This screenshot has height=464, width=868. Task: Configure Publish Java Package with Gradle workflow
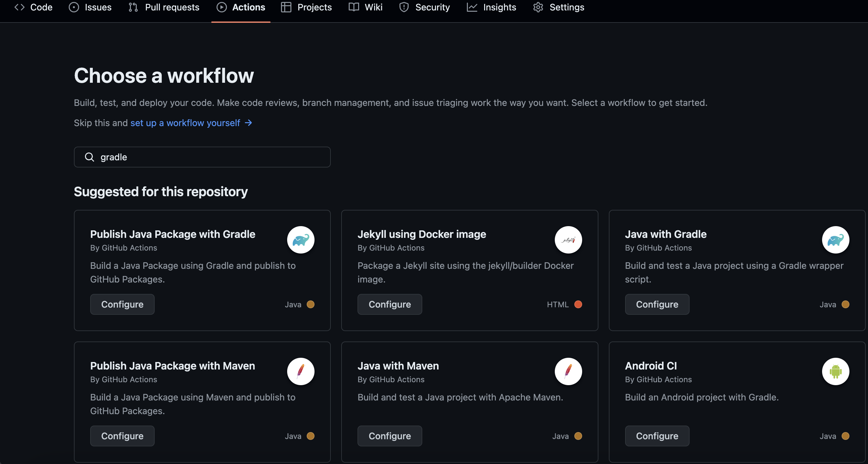(x=122, y=304)
